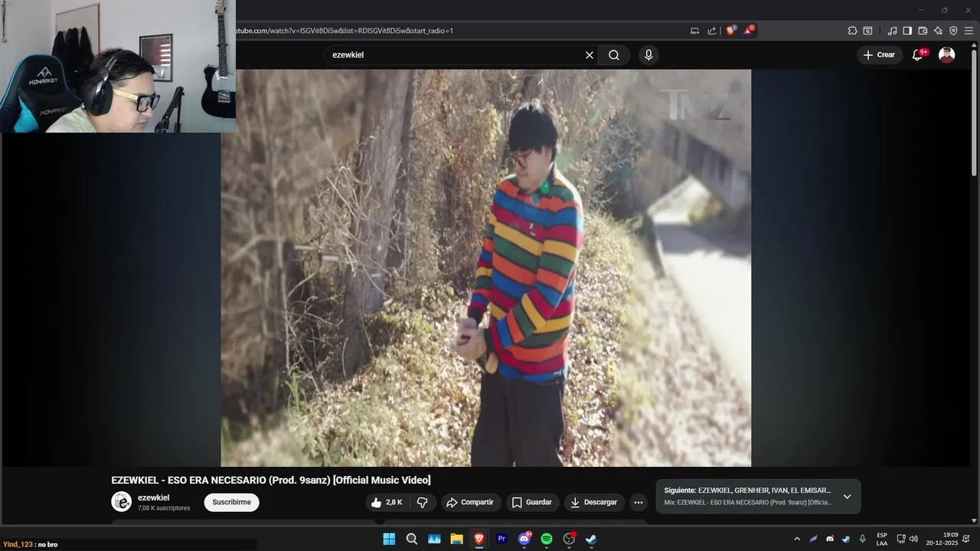Open Windows taskbar search
The height and width of the screenshot is (551, 980).
(412, 539)
